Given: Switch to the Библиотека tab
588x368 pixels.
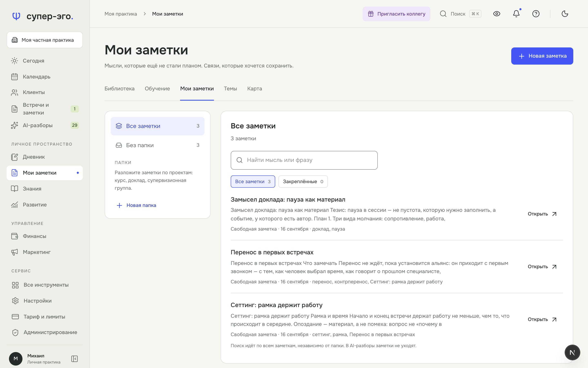Looking at the screenshot, I should click(120, 89).
